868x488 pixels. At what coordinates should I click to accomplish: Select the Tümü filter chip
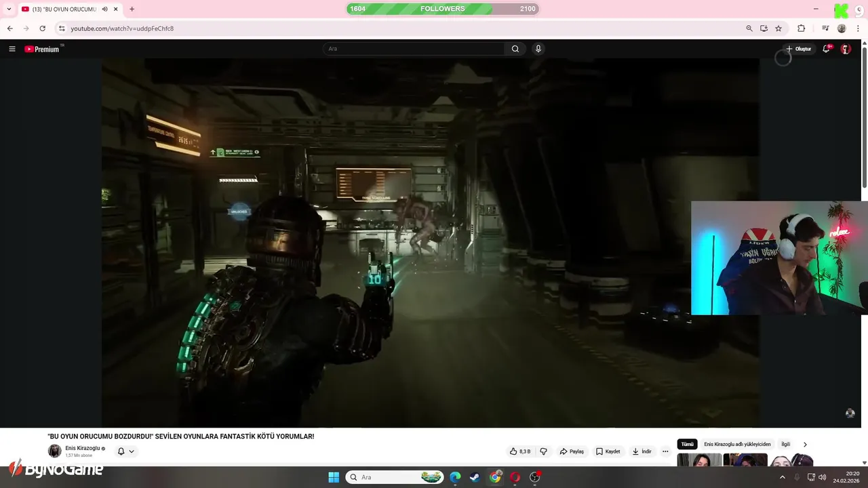(x=688, y=445)
